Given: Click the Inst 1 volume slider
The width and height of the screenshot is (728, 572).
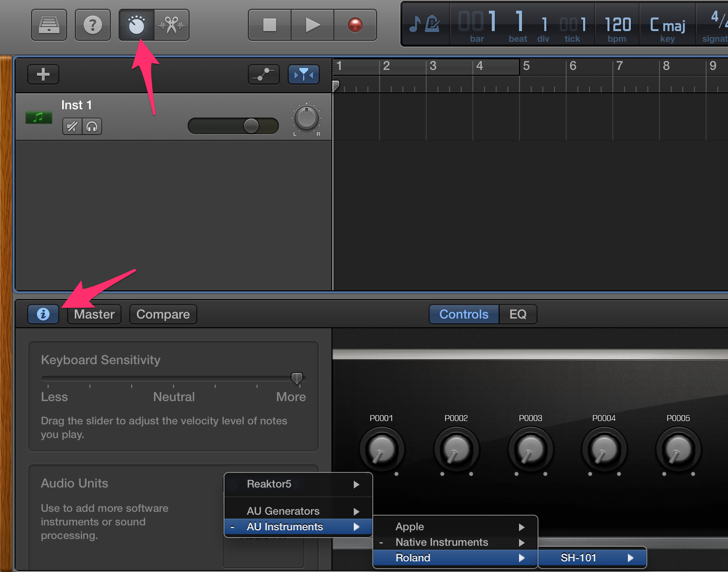Looking at the screenshot, I should 233,126.
